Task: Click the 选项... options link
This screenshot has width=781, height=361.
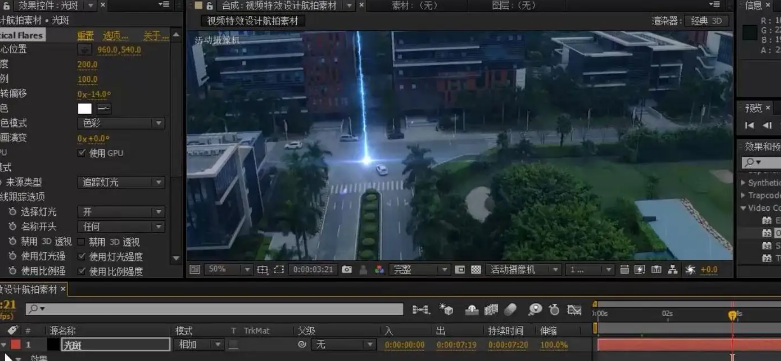Action: tap(115, 36)
